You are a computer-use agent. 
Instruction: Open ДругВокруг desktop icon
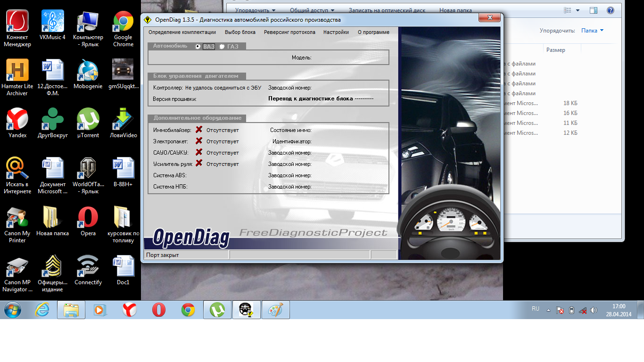coord(52,123)
